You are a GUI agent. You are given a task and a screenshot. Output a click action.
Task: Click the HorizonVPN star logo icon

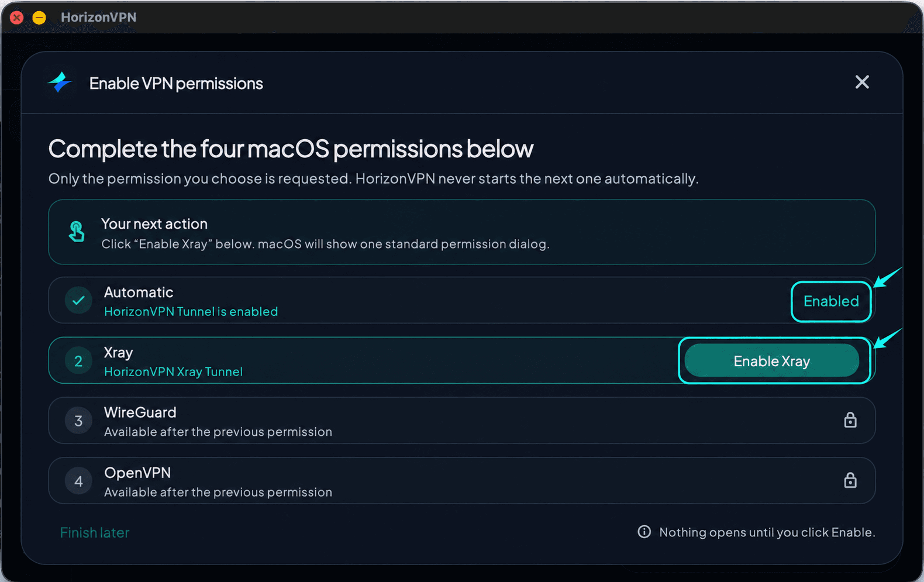(60, 82)
